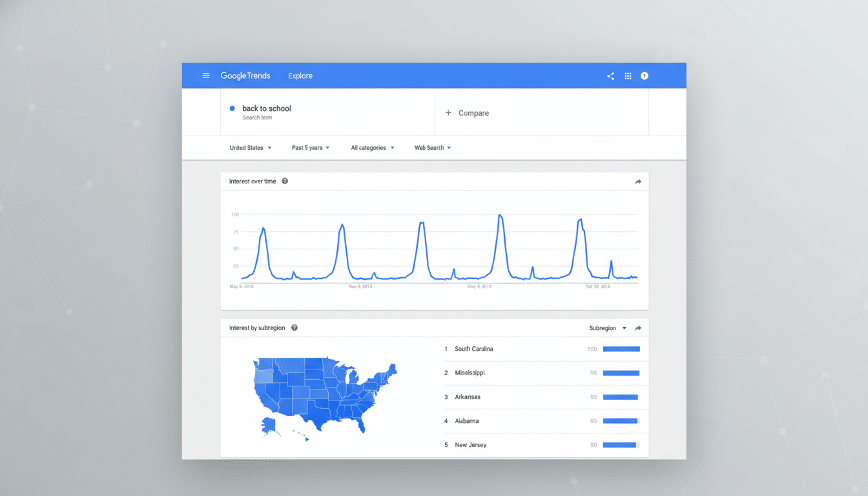The width and height of the screenshot is (868, 496).
Task: Select South Carolina in the ranking list
Action: (473, 349)
